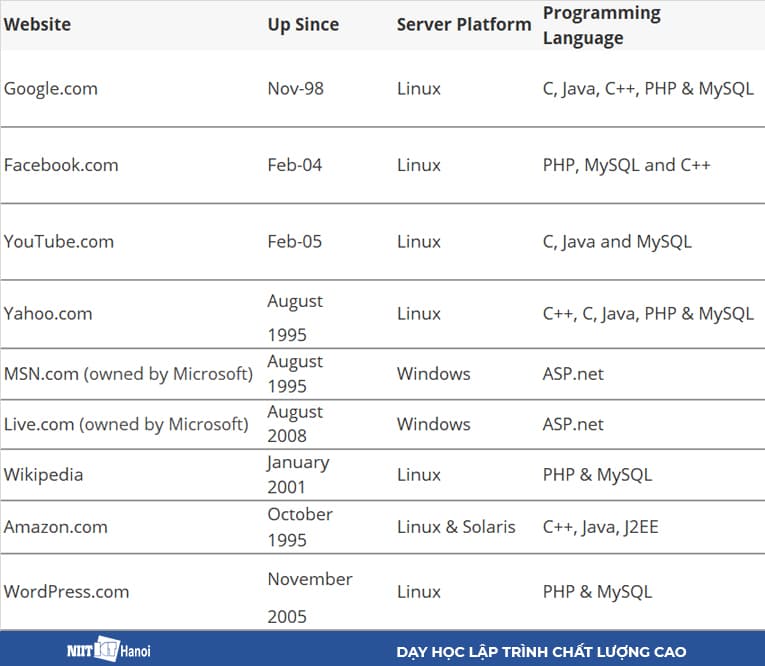This screenshot has width=765, height=666.
Task: Click the Yahoo.com table entry
Action: click(x=48, y=313)
